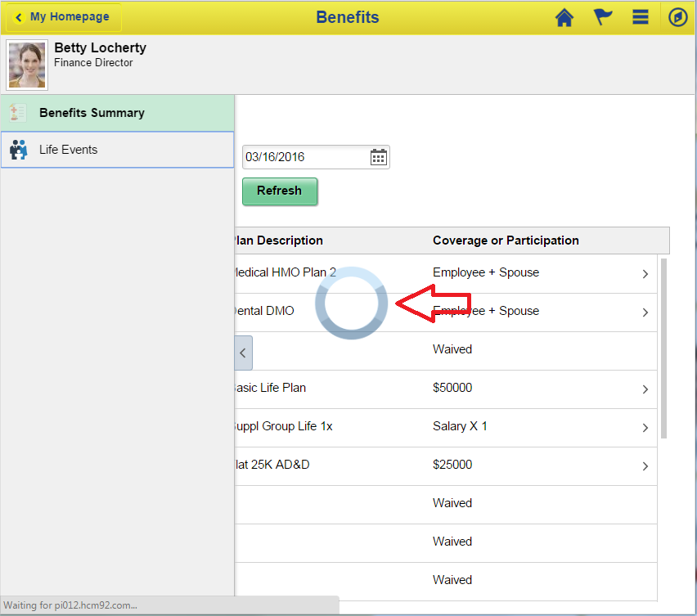Select the Flat 25K AD&D text

272,465
